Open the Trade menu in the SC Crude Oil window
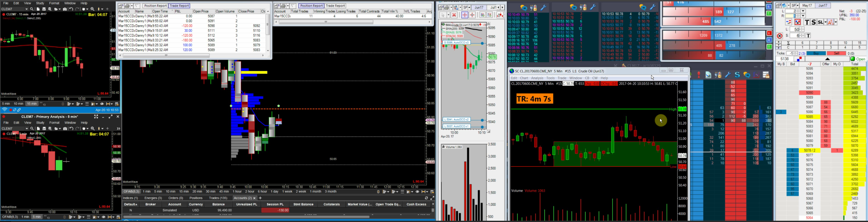The image size is (868, 222). click(562, 78)
